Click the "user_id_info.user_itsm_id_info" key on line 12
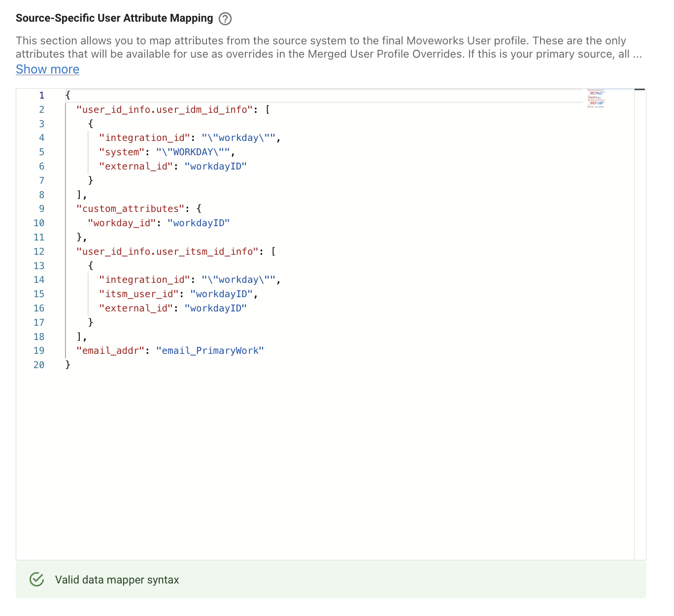Viewport: 674px width, 616px height. point(168,251)
